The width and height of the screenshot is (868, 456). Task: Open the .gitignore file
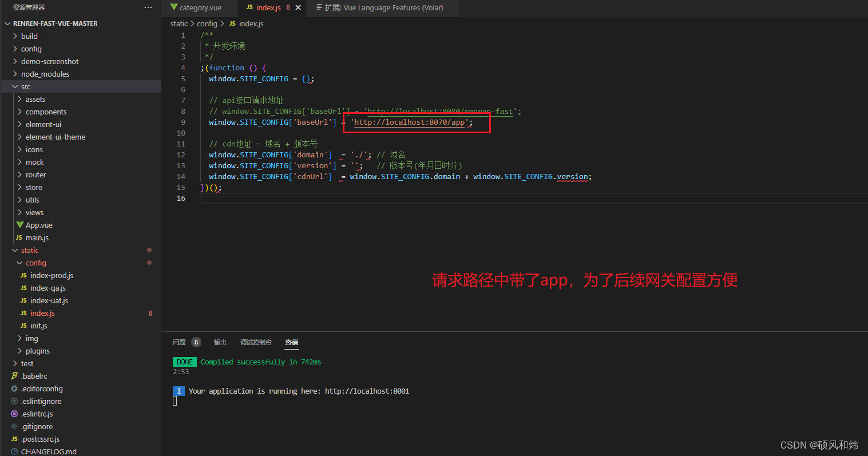pos(37,426)
